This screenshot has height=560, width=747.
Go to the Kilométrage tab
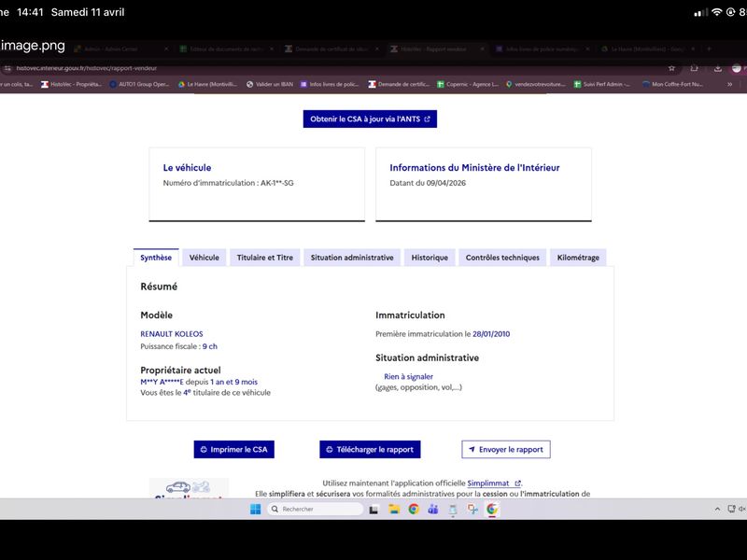point(578,258)
